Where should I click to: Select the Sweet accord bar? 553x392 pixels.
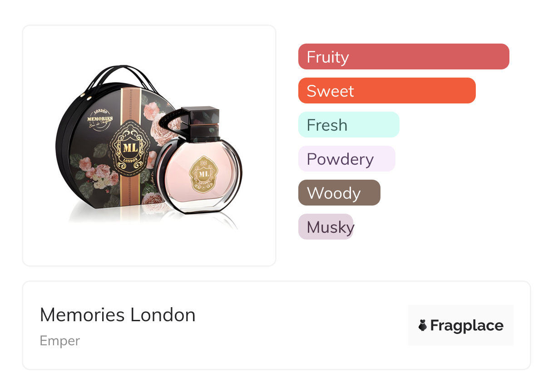point(386,91)
